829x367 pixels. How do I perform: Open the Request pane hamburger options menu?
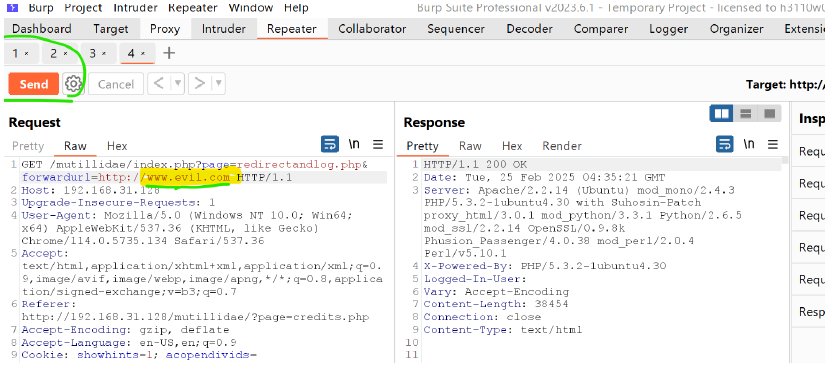click(378, 144)
